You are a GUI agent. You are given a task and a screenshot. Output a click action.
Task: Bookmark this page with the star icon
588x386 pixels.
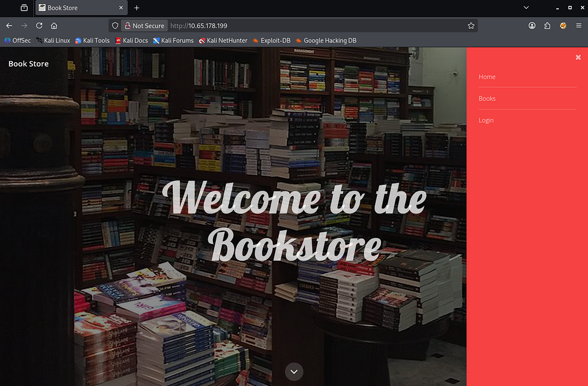pos(471,26)
